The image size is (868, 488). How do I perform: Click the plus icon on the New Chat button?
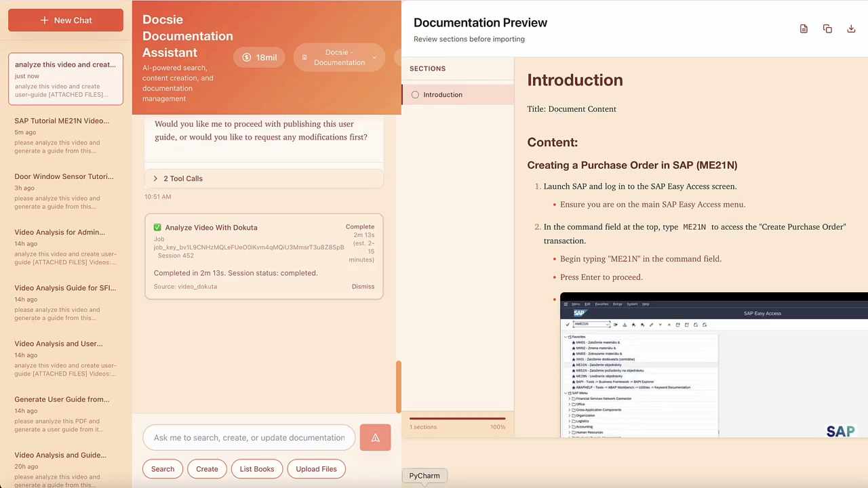[45, 20]
